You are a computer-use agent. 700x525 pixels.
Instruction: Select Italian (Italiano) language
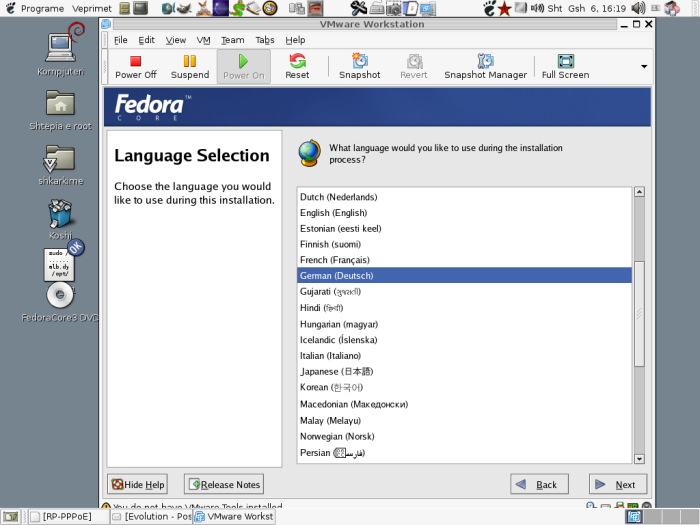coord(464,356)
